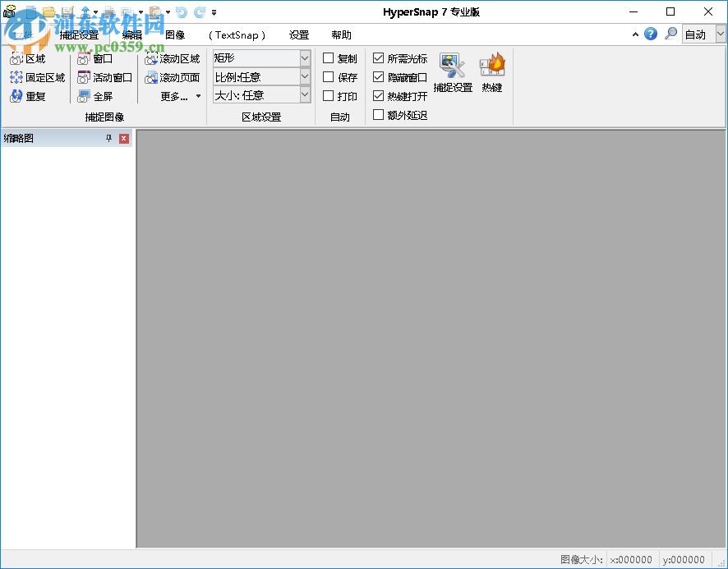
Task: Click the 重复 repeat last capture tool
Action: 30,96
